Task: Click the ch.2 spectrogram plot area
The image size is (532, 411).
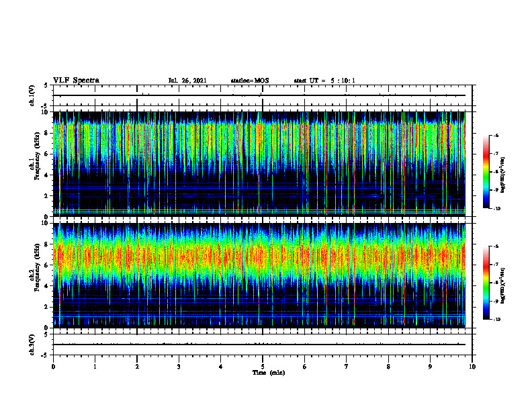Action: pos(259,275)
